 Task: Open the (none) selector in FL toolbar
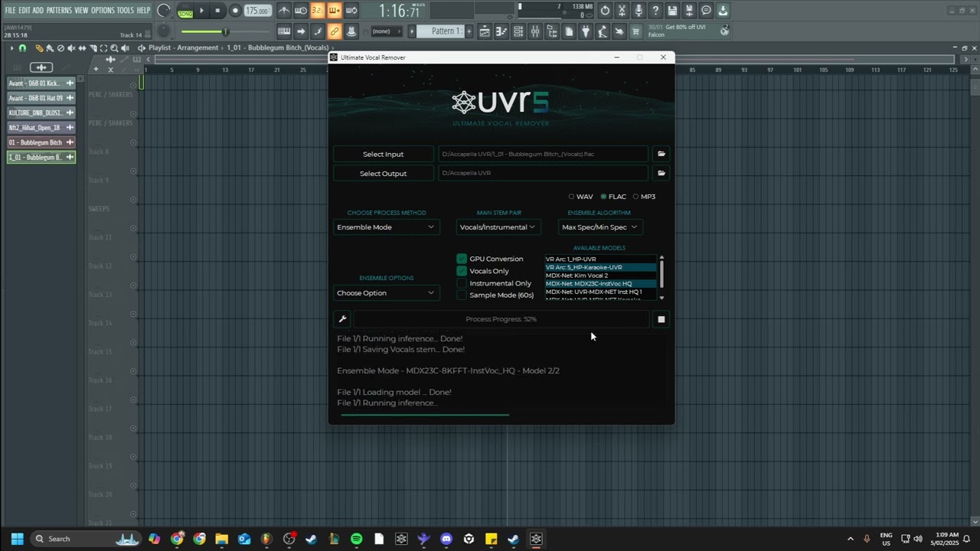385,31
